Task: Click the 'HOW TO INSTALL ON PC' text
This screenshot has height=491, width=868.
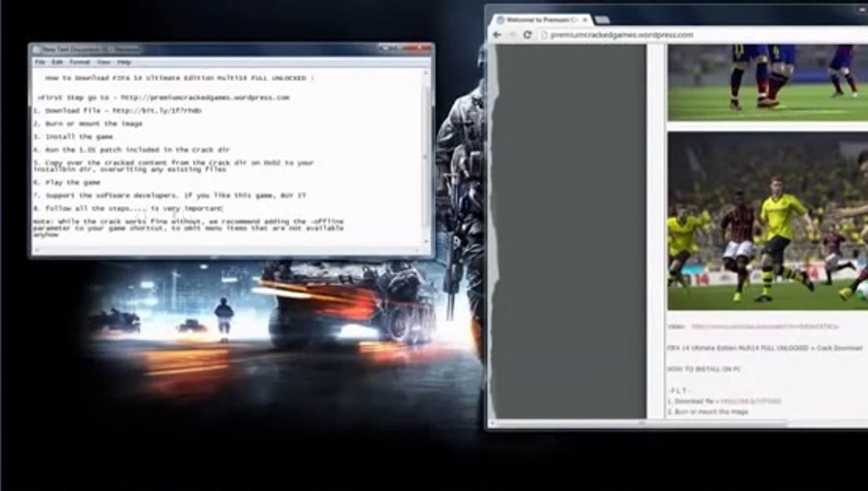Action: point(704,369)
